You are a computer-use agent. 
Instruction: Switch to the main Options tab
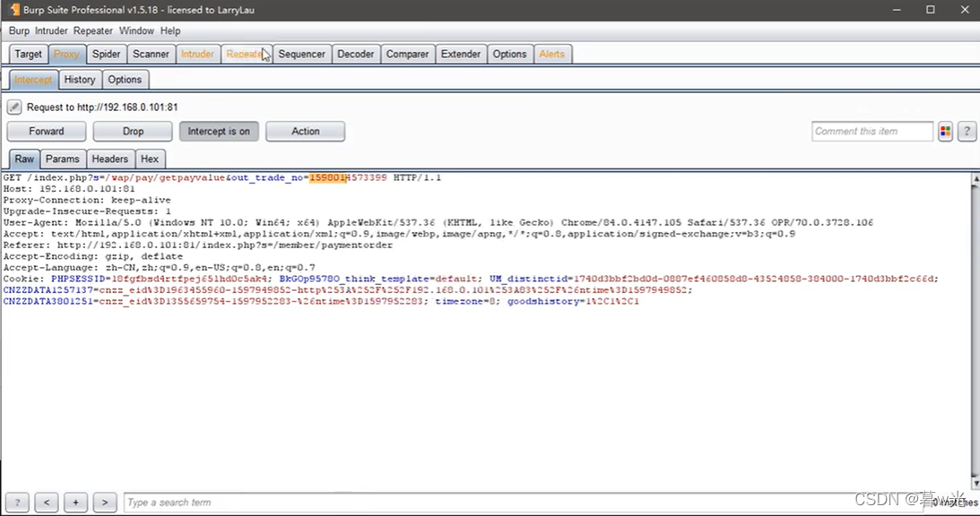(509, 55)
